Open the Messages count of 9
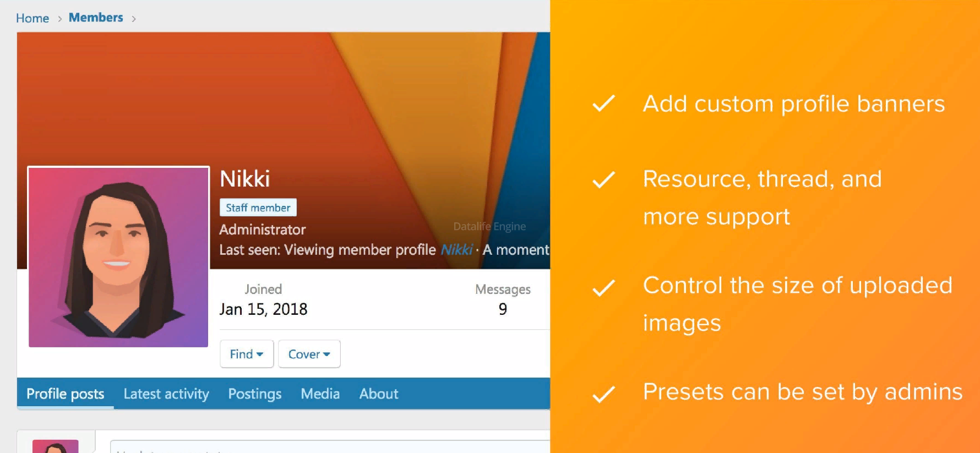 [503, 309]
